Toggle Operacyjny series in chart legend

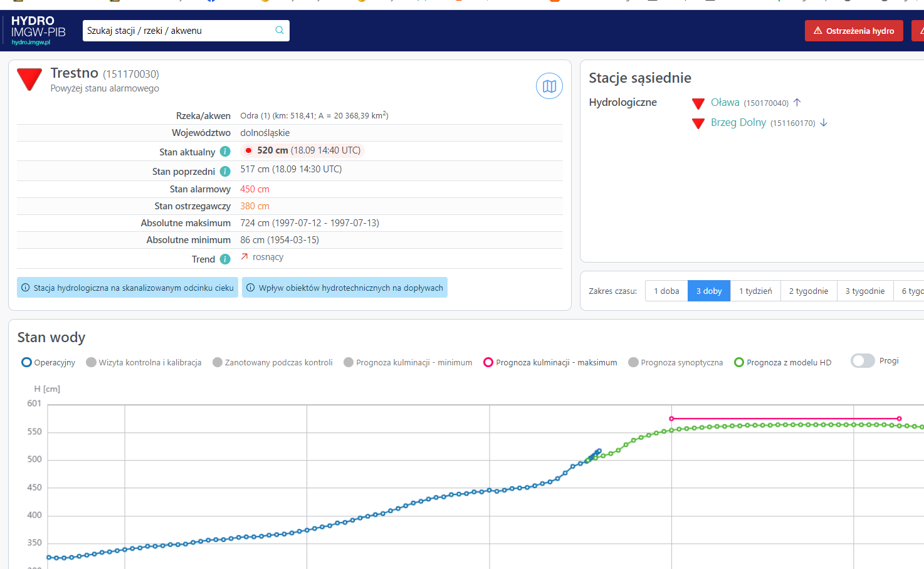(x=48, y=362)
